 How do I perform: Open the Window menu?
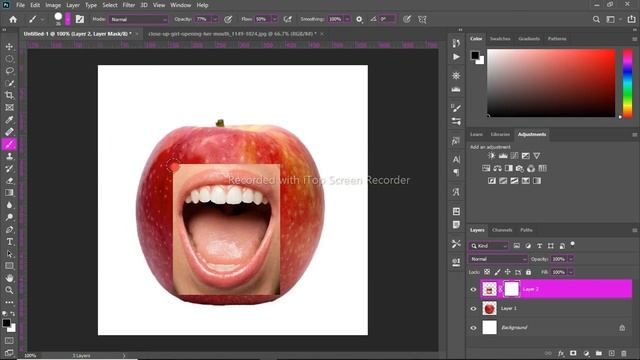point(180,5)
